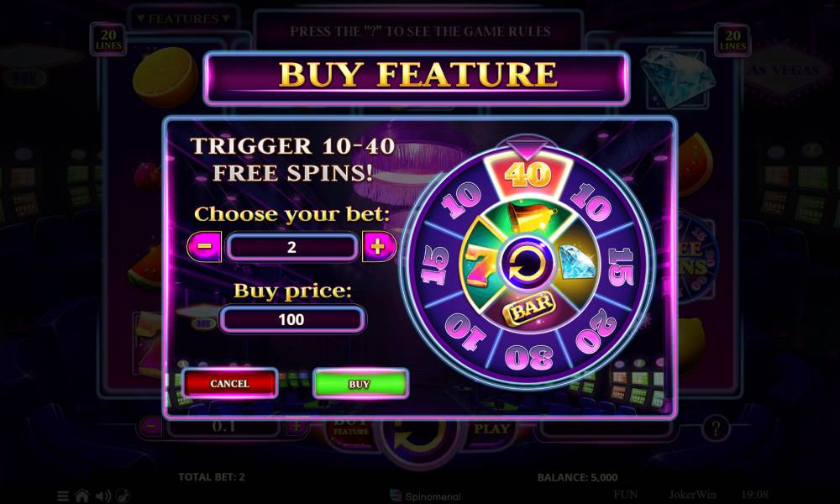Go to the home lobby icon
840x504 pixels.
click(x=82, y=496)
